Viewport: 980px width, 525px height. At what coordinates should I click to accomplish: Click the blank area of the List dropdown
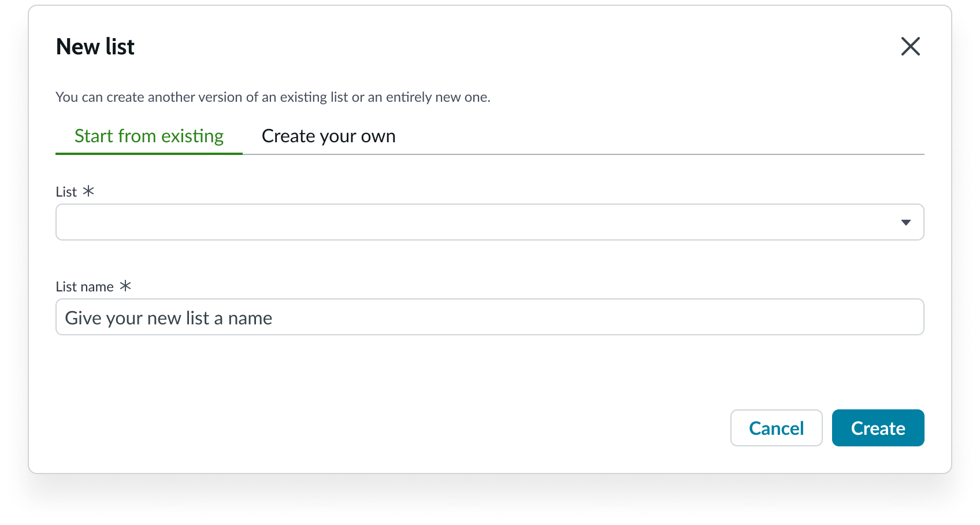404,221
